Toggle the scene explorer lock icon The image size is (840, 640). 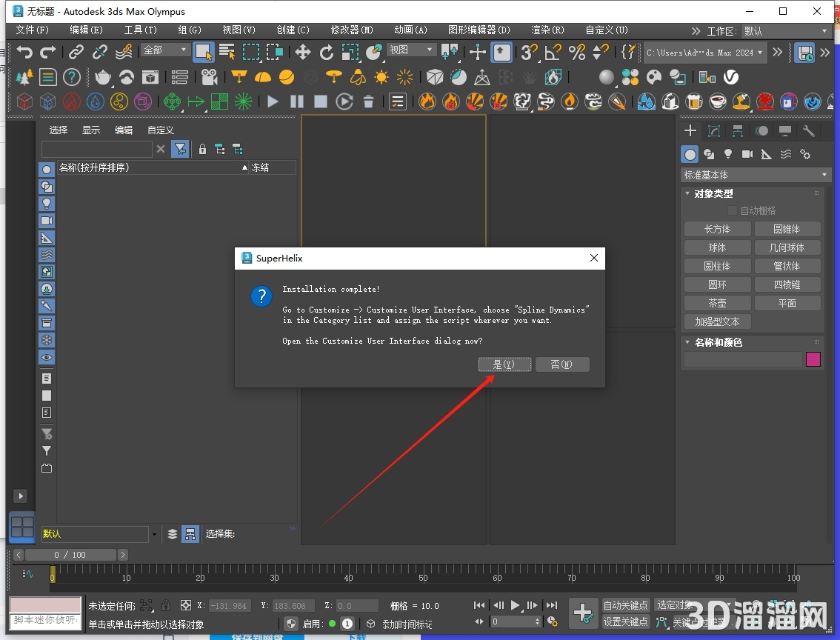[202, 149]
